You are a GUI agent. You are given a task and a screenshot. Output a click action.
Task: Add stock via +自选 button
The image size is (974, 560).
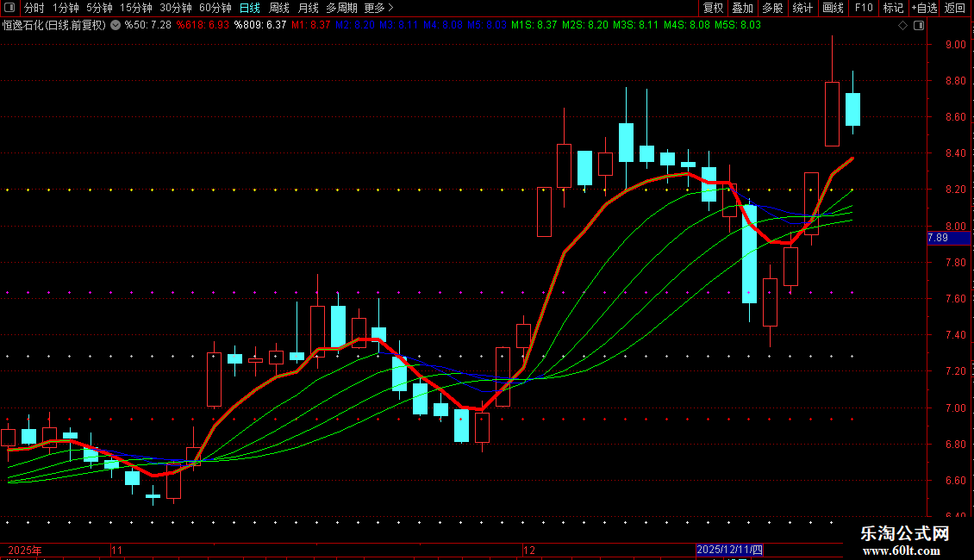click(924, 8)
